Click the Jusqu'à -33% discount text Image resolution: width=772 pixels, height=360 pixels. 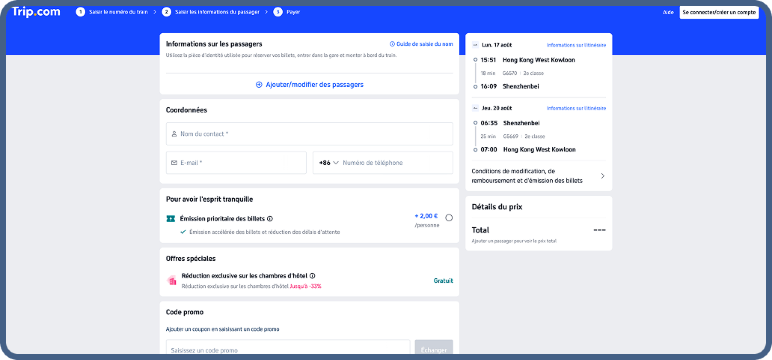click(x=306, y=286)
